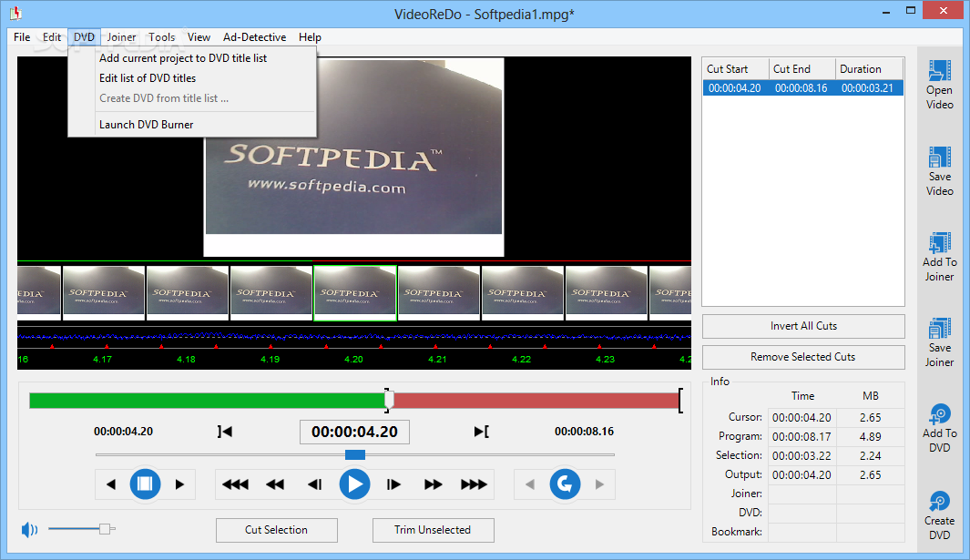Rewind with the double-arrow button
The height and width of the screenshot is (560, 970).
click(x=275, y=484)
